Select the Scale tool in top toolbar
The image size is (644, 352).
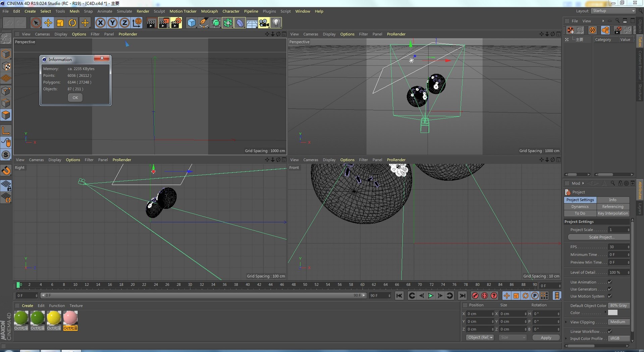coord(60,23)
